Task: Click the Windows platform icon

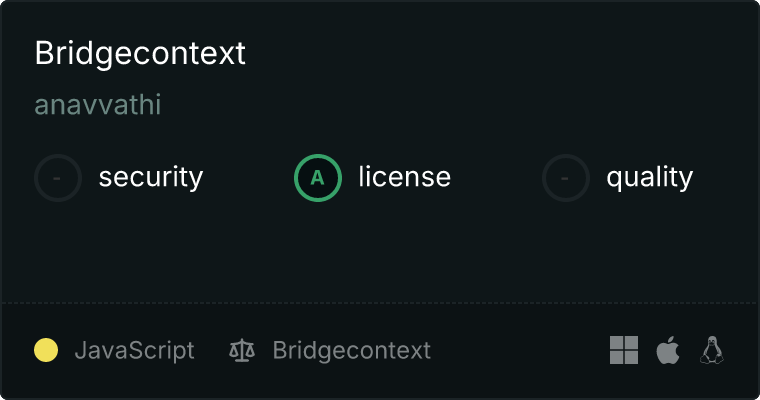Action: pos(624,350)
